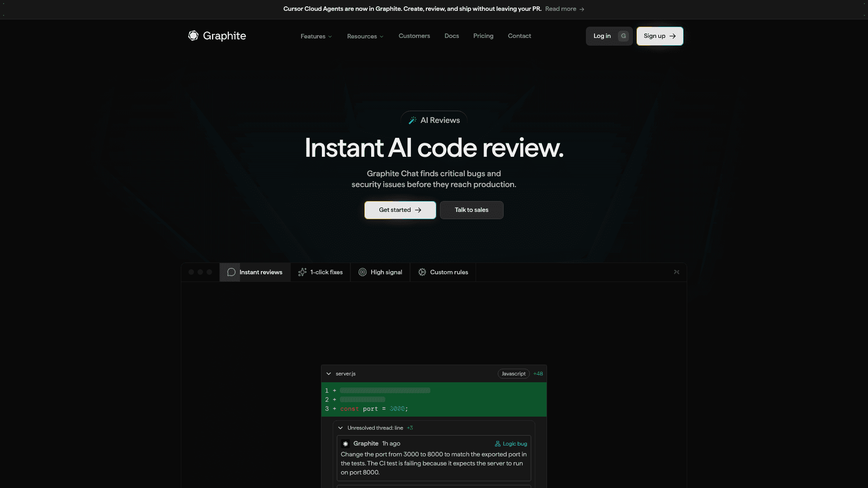Click the High signal target icon

click(x=363, y=272)
